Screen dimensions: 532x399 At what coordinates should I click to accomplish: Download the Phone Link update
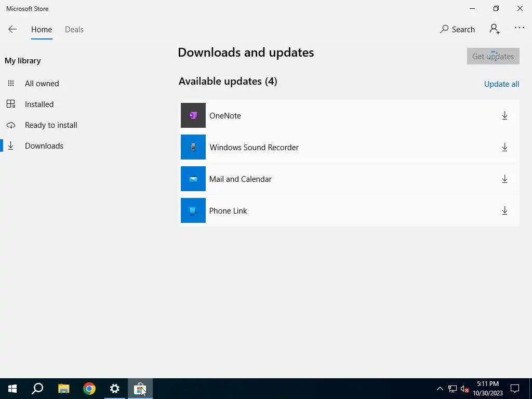pos(504,211)
